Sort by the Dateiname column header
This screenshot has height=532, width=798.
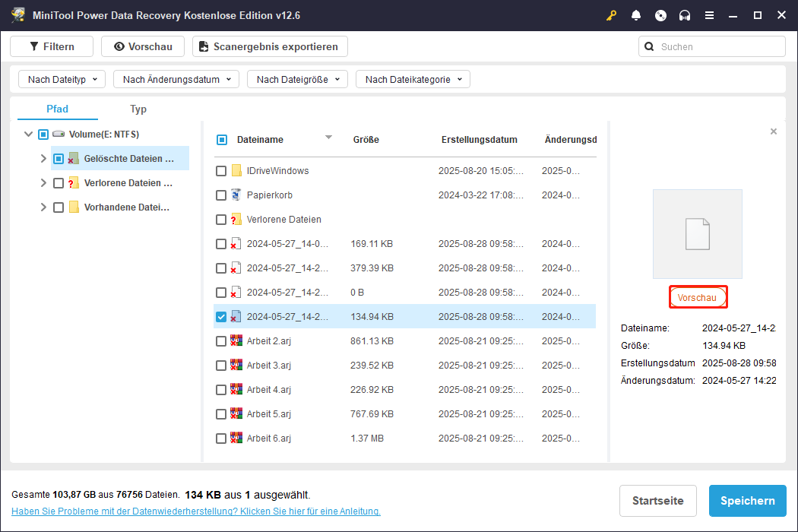[x=260, y=140]
